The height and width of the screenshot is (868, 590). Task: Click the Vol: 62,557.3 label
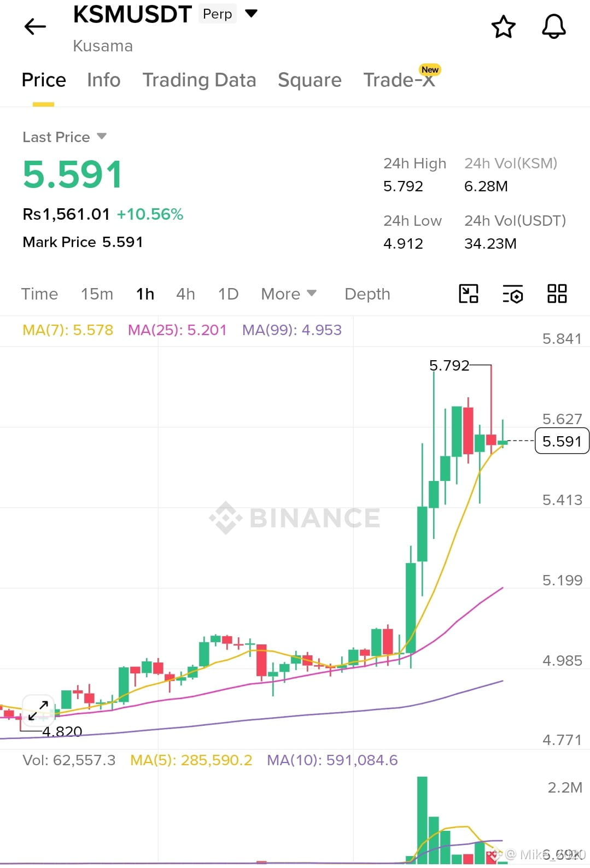tap(69, 760)
